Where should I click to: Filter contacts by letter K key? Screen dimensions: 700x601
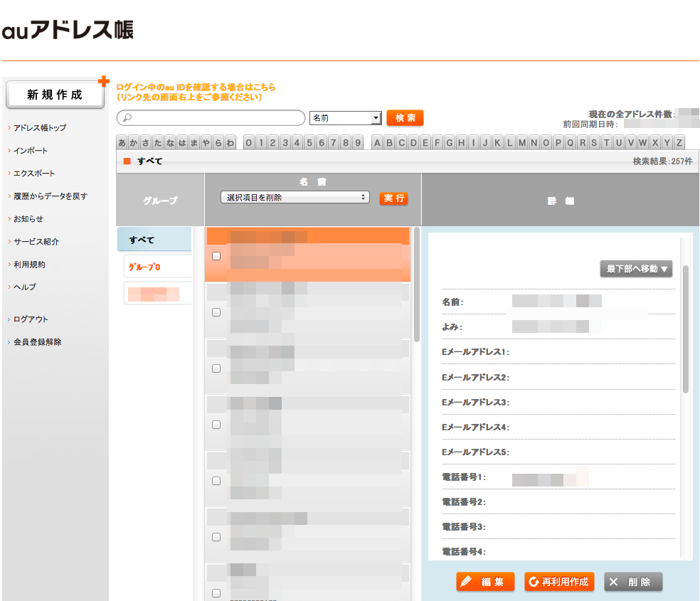pyautogui.click(x=497, y=143)
